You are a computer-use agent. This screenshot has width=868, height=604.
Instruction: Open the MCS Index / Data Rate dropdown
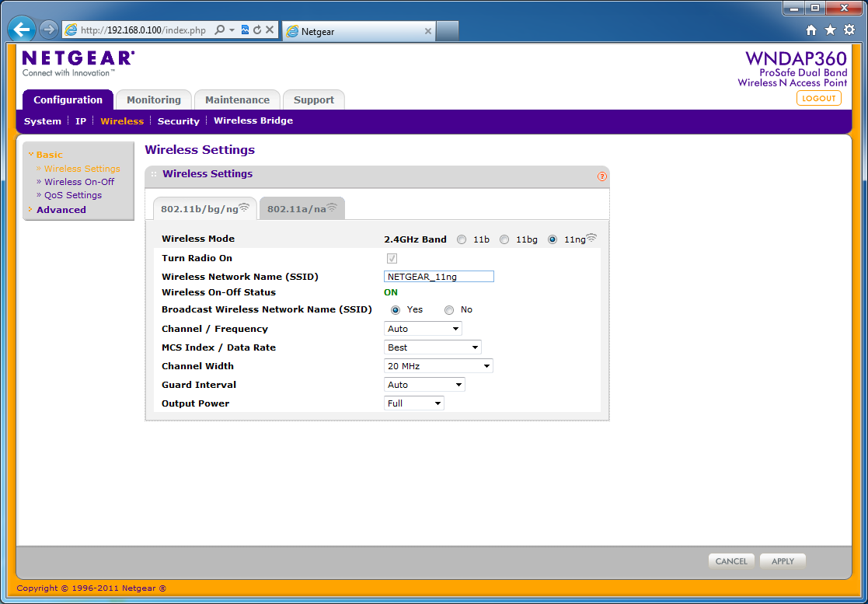point(432,347)
